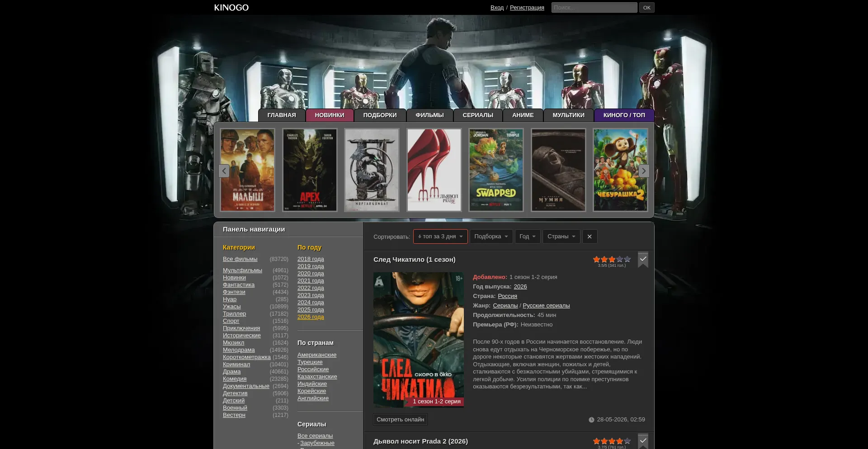Open the Сериалы genre link in description
The image size is (868, 449).
[505, 306]
